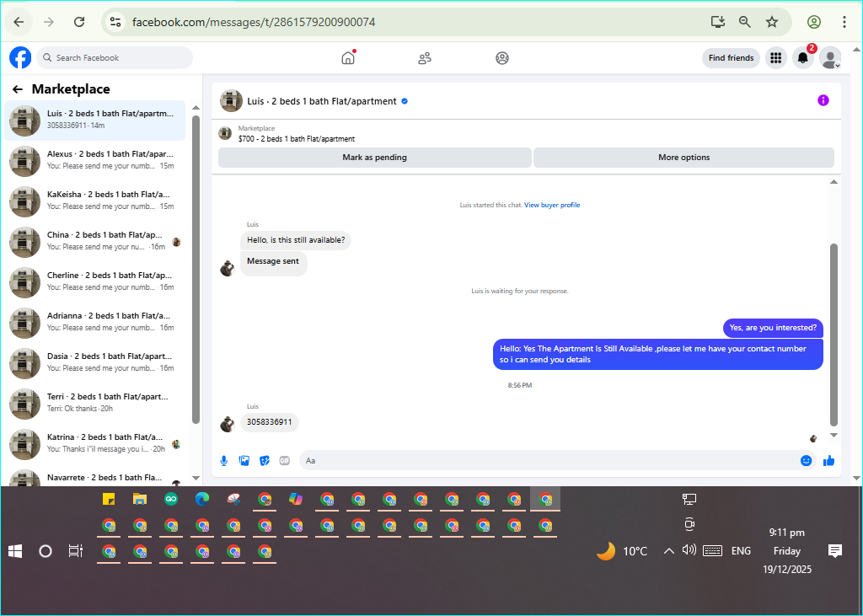Click the $700 Marketplace listing title
Screen dimensions: 863x616
[297, 139]
